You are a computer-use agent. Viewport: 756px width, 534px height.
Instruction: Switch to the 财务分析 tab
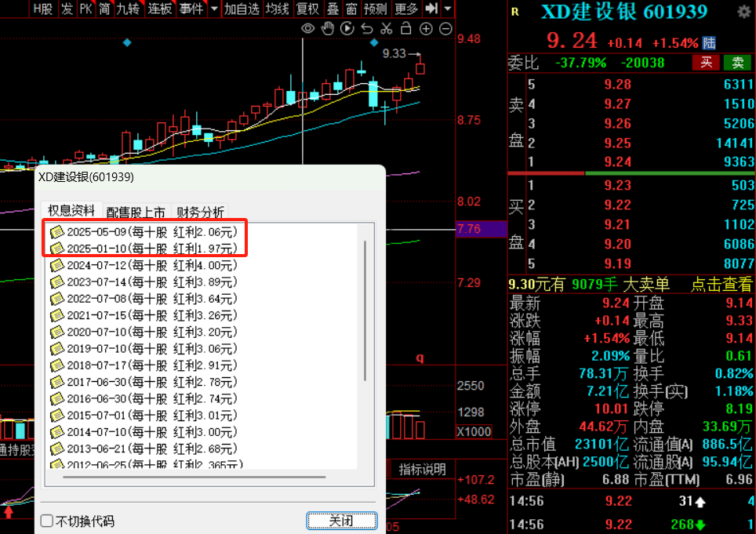click(200, 212)
